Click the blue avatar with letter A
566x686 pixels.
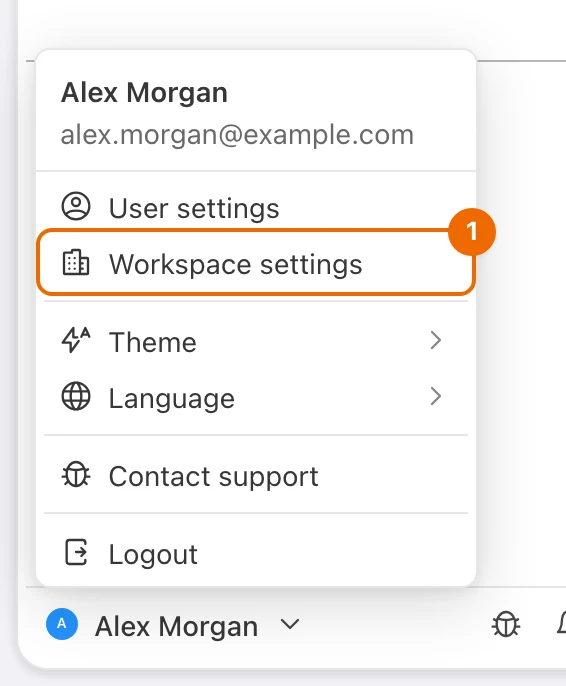62,624
